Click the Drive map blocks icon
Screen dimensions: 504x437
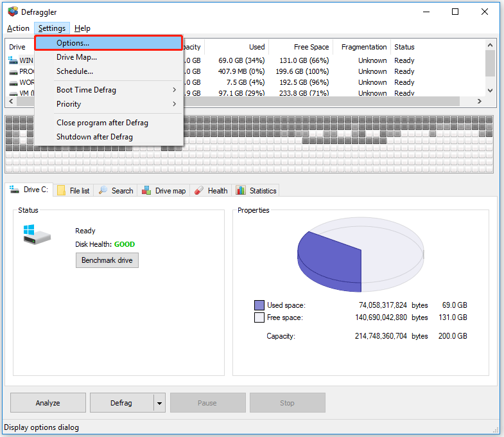tap(146, 190)
